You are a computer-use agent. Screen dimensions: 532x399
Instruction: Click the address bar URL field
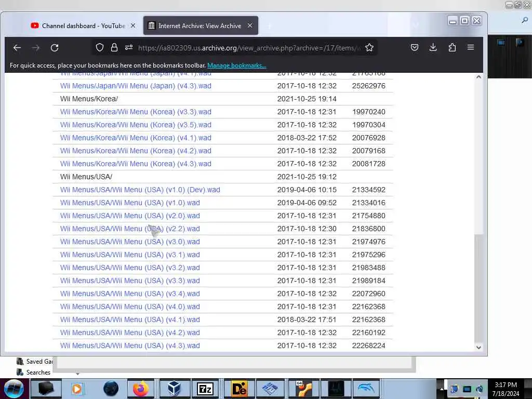[249, 48]
